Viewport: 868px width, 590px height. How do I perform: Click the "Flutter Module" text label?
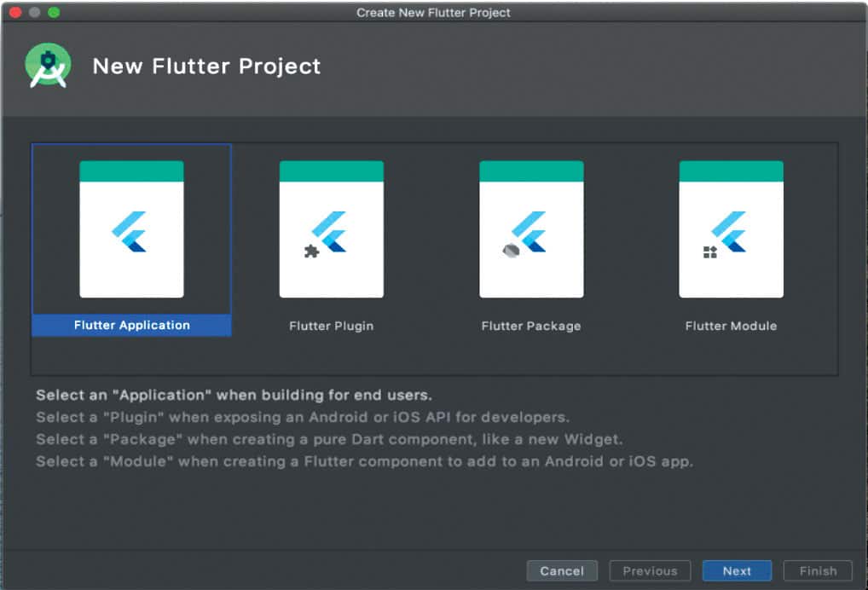tap(731, 326)
